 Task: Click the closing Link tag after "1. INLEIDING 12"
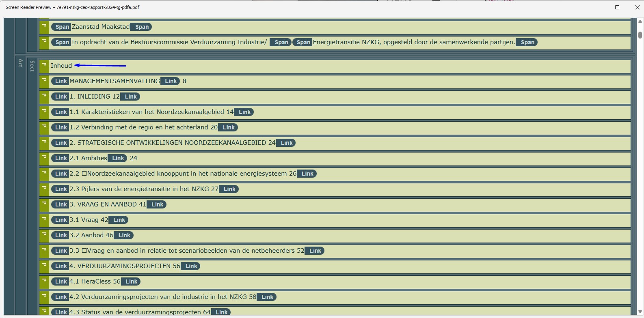pyautogui.click(x=130, y=97)
